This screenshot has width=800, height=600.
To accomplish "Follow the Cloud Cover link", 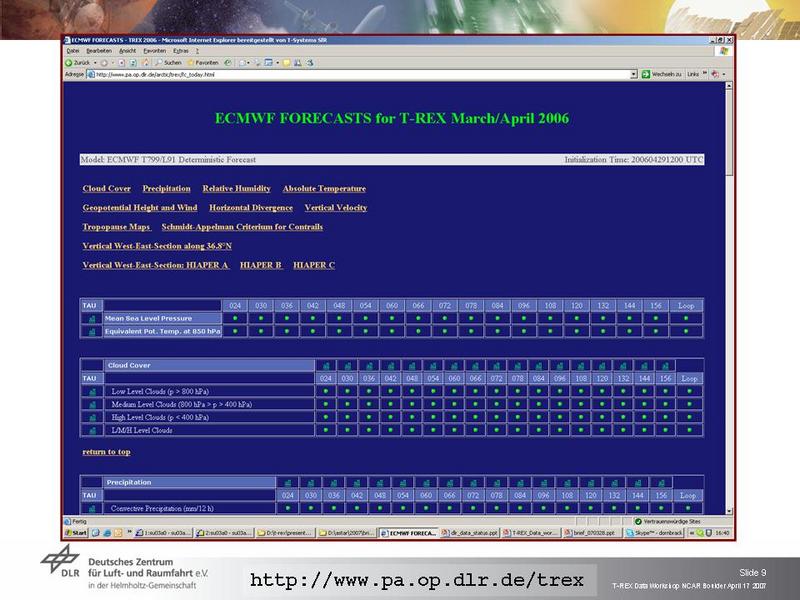I will [107, 189].
